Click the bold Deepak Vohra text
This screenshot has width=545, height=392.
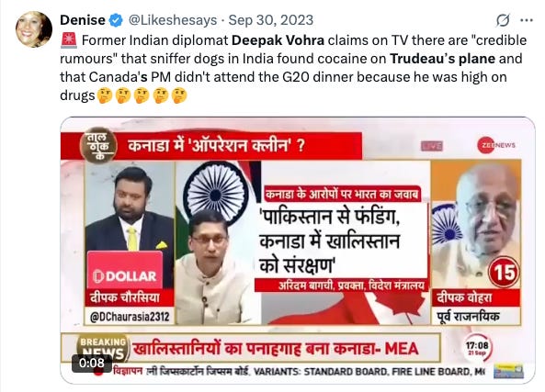click(x=278, y=40)
